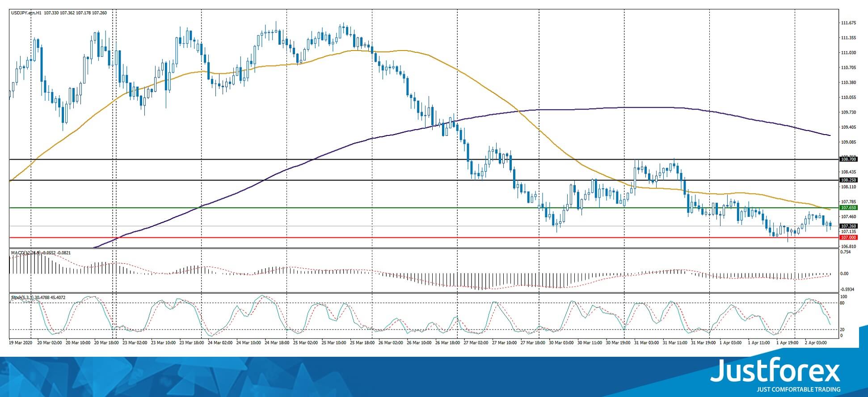Click the 2 Apr 03:00 time label
Screen dimensions: 868x397
pyautogui.click(x=817, y=343)
